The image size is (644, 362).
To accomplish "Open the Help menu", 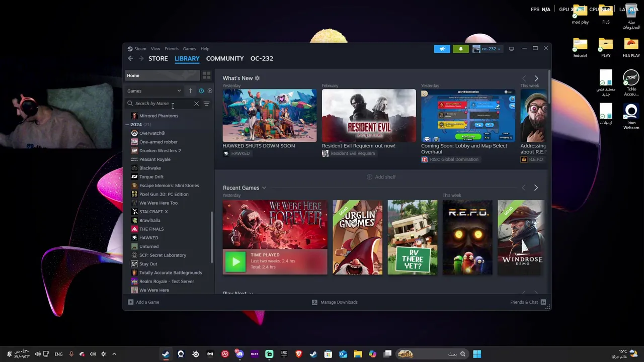I will (205, 49).
